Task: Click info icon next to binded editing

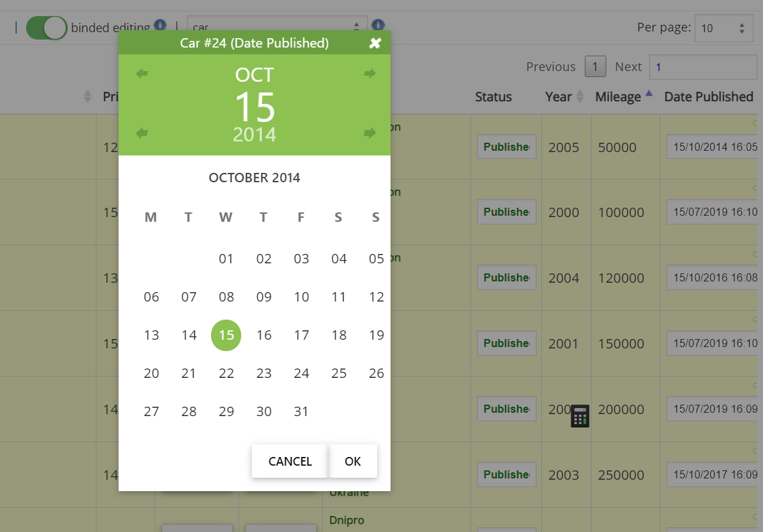Action: pos(160,25)
